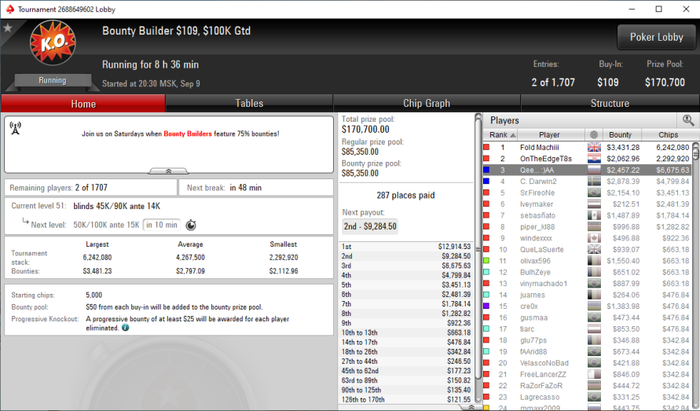The image size is (700, 411).
Task: Click Fold Machiii's country flag
Action: point(594,147)
